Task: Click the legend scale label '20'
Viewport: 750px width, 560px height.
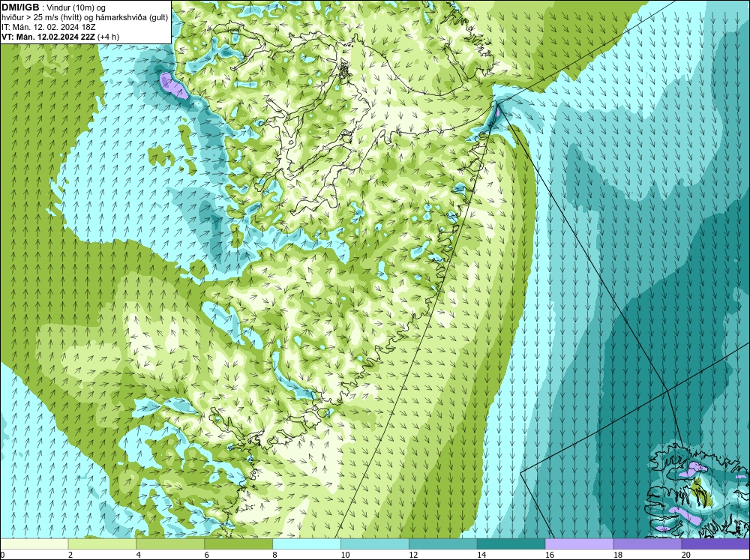Action: [686, 555]
